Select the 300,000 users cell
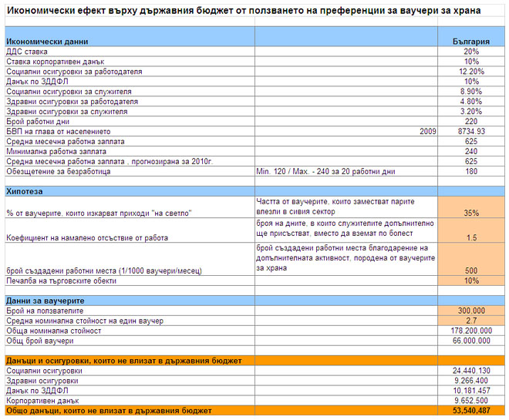509x420 pixels. click(471, 311)
